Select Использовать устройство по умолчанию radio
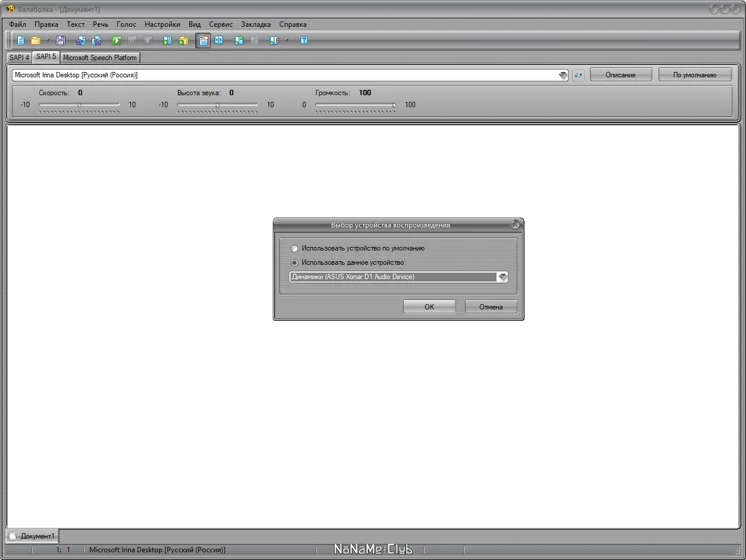The width and height of the screenshot is (746, 560). pyautogui.click(x=294, y=248)
